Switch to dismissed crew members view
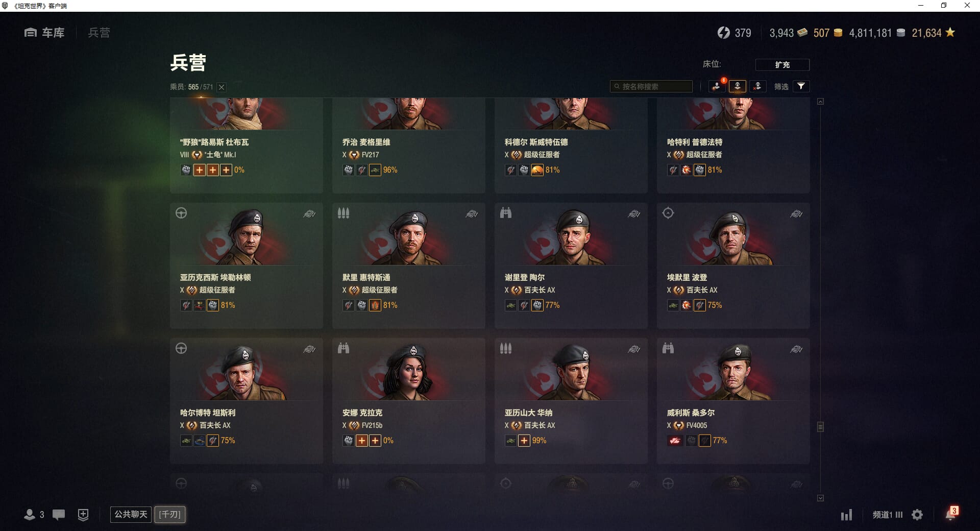 (x=757, y=86)
